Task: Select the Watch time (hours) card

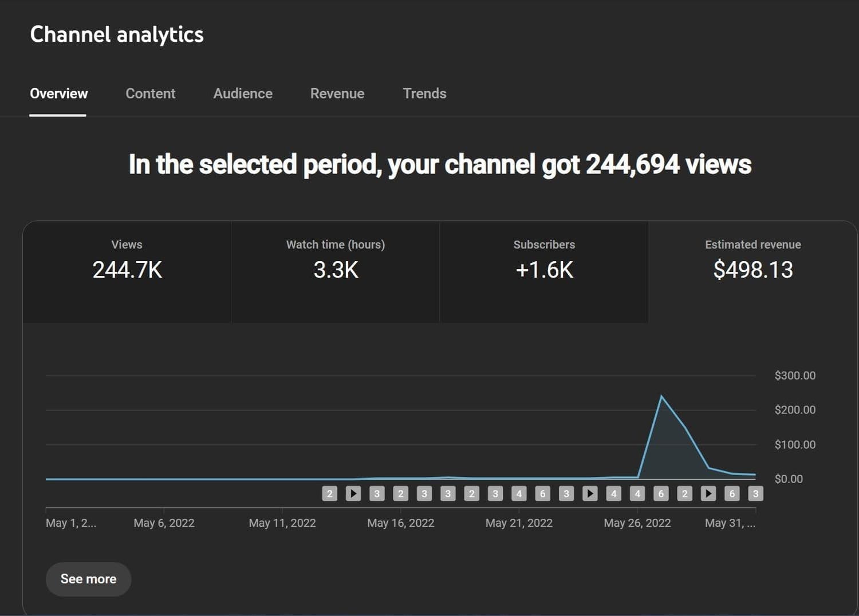Action: point(336,272)
